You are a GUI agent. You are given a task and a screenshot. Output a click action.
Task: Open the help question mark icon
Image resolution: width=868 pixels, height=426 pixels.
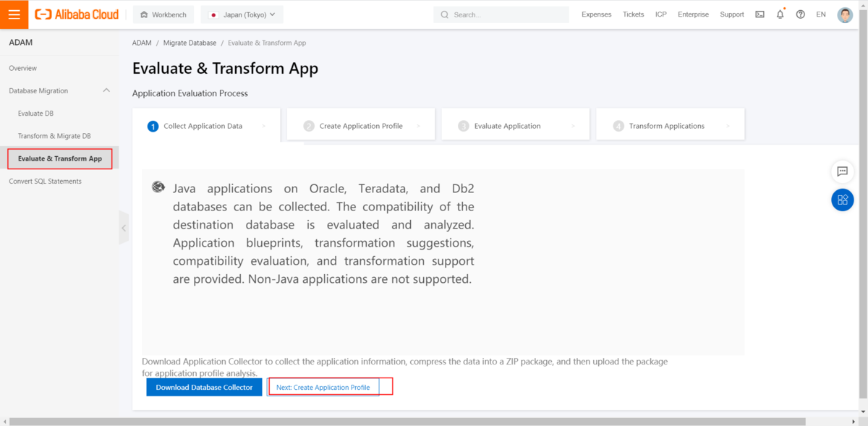pos(801,14)
